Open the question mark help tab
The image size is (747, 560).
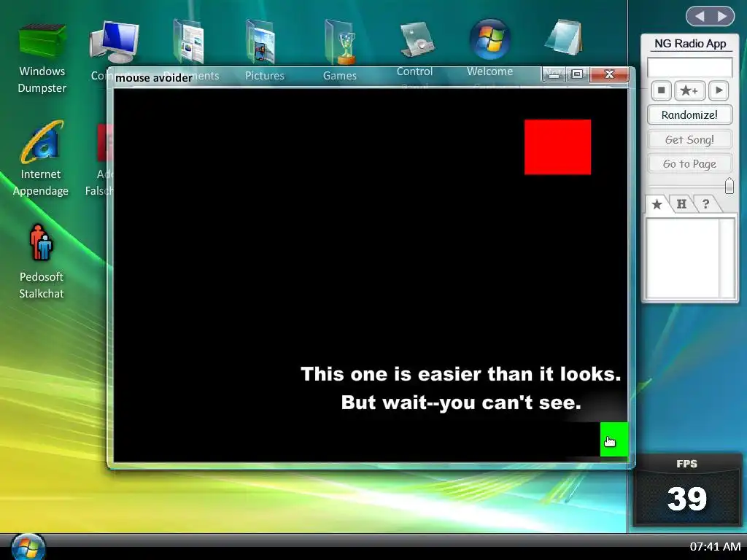706,204
